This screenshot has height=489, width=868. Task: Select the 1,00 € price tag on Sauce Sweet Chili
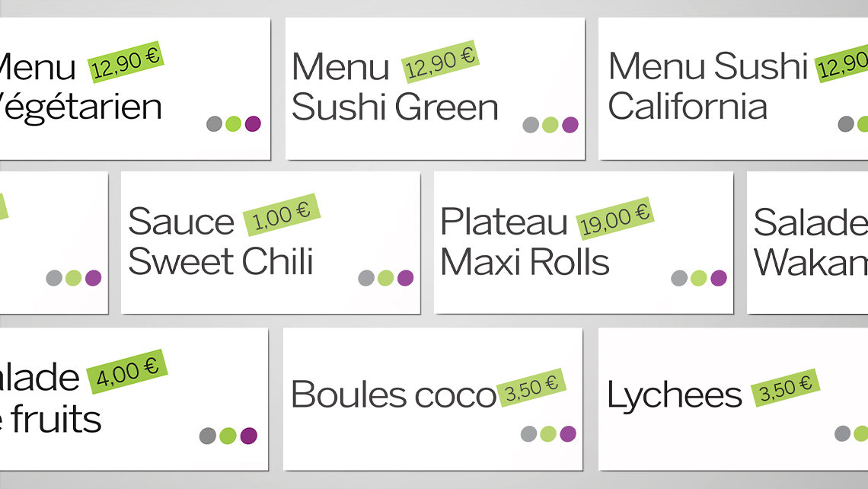tap(282, 216)
